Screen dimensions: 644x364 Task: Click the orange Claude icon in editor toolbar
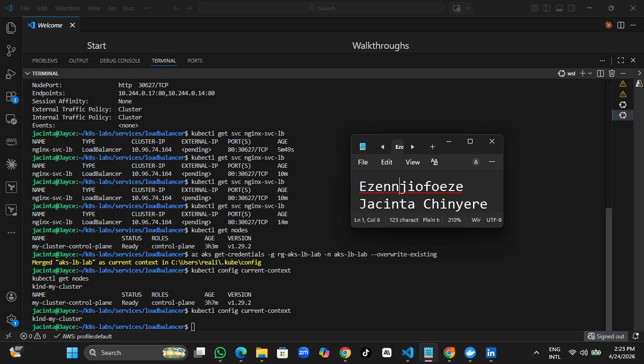pos(608,25)
